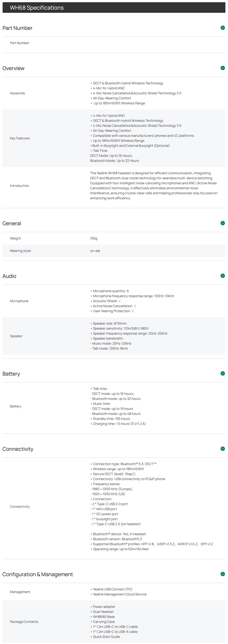Click the on-ear wearing style value
The height and width of the screenshot is (644, 228).
[95, 251]
